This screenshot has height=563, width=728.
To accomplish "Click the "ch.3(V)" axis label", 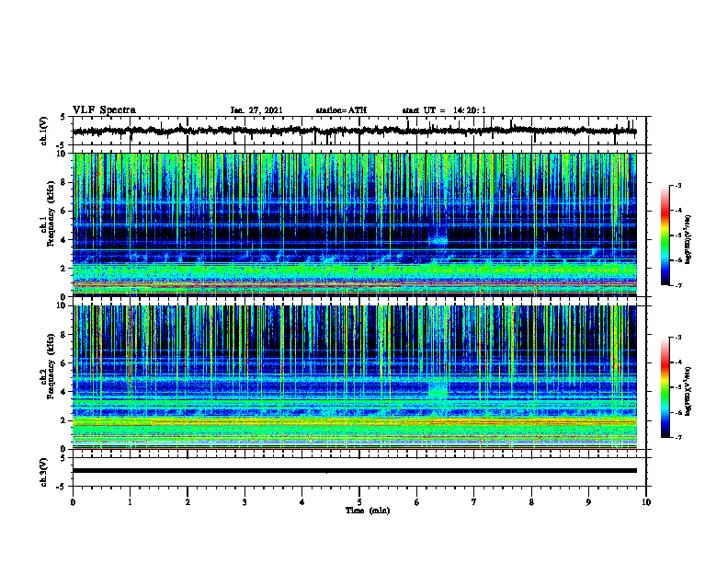I will (44, 472).
